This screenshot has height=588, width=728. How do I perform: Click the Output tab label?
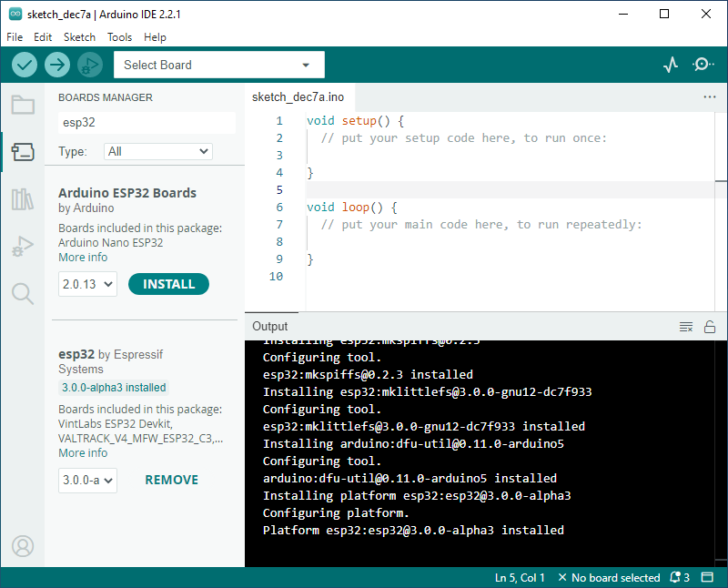pos(269,327)
